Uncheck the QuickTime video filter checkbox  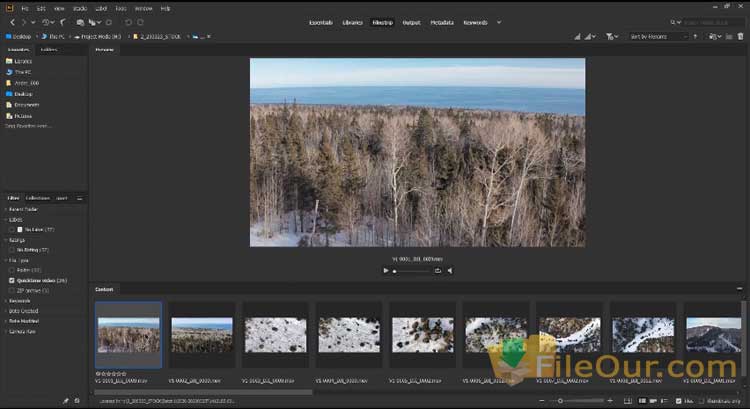[12, 281]
